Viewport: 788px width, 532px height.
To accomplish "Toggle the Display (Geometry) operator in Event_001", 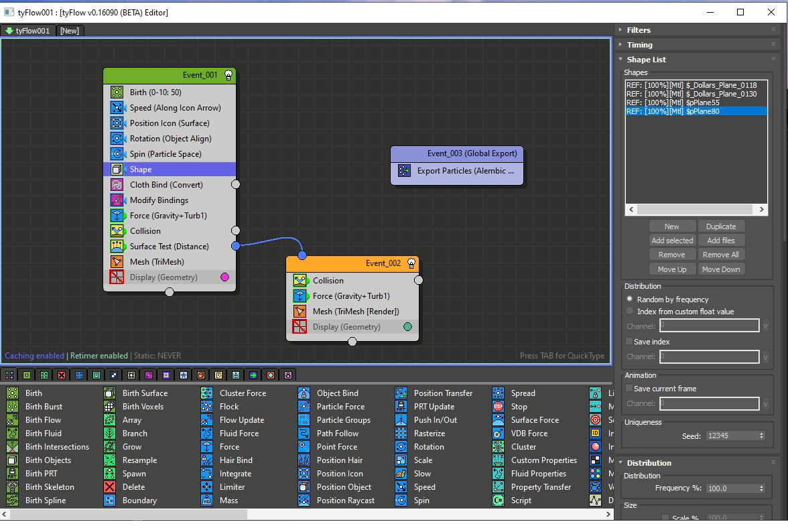I will [117, 277].
